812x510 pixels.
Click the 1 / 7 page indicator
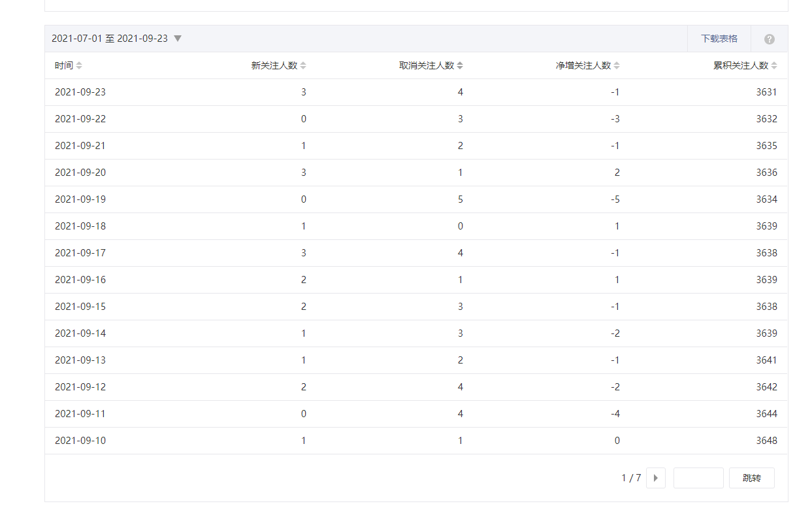[630, 478]
